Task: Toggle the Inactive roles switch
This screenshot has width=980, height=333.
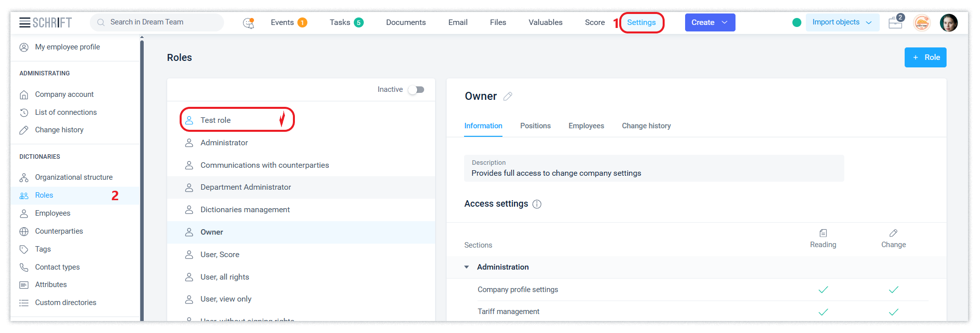Action: click(416, 90)
